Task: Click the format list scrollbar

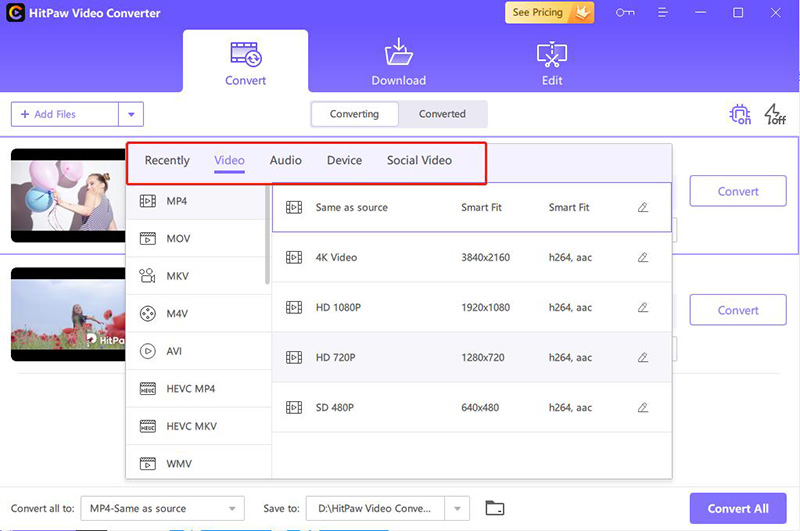Action: pos(267,235)
